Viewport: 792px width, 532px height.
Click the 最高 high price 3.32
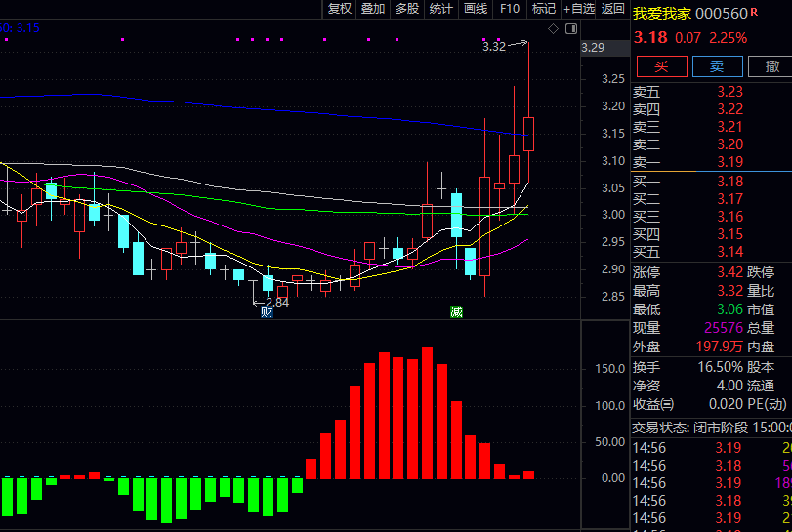(729, 291)
